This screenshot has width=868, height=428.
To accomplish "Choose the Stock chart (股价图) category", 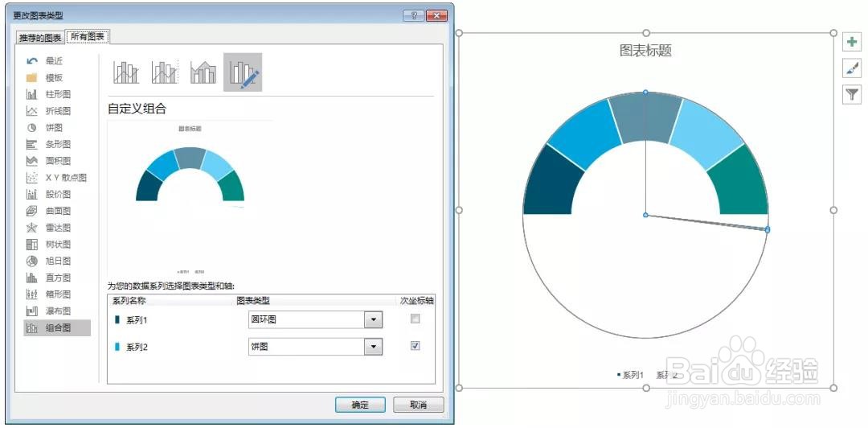I will tap(50, 195).
